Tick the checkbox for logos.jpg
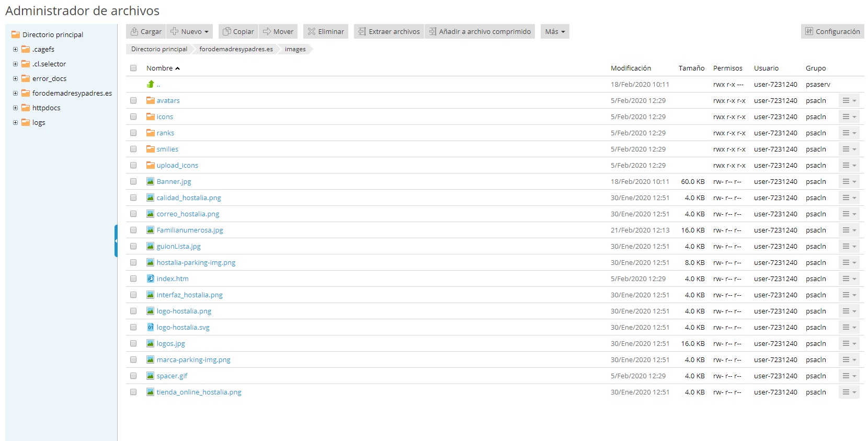 click(x=133, y=343)
